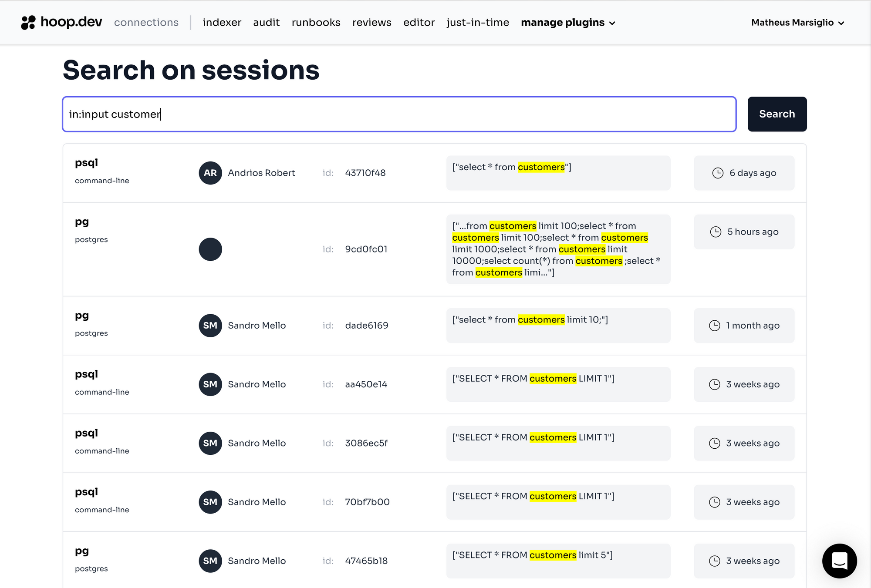This screenshot has width=871, height=588.
Task: Open the Matheus Marsiglio user menu
Action: 797,23
